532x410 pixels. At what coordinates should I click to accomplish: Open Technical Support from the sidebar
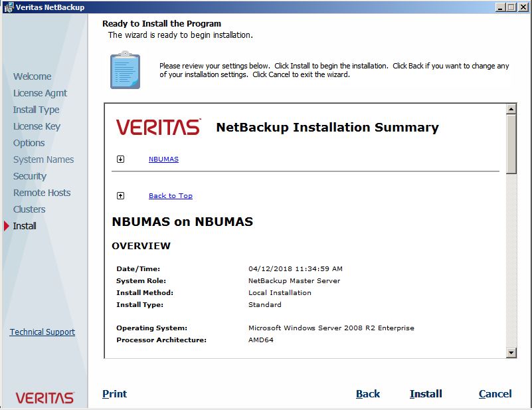point(42,332)
